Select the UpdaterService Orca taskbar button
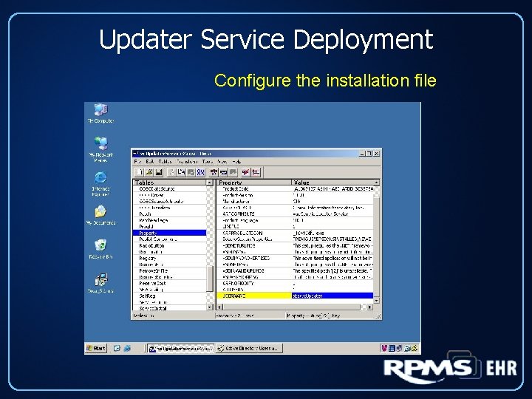This screenshot has height=399, width=532. [x=181, y=348]
